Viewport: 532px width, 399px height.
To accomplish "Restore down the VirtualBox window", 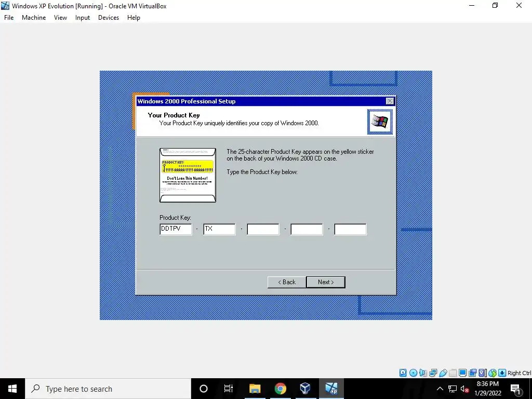I will pos(495,6).
